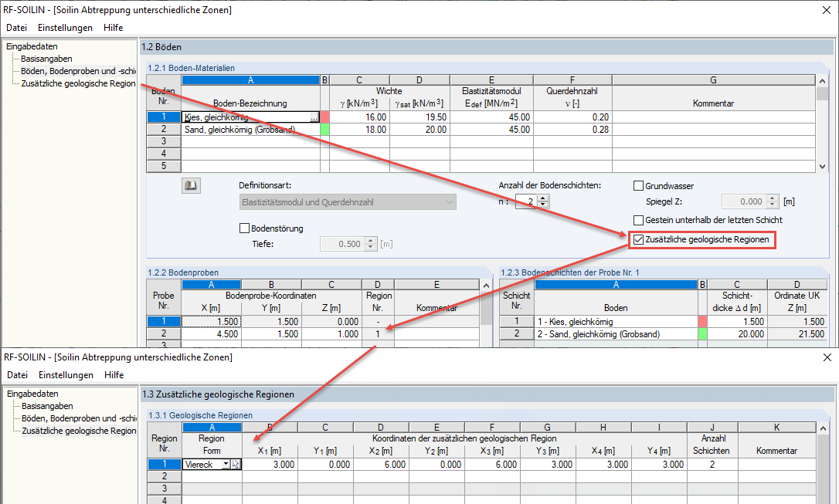839x504 pixels.
Task: Select Region row 1 header in regions table
Action: 165,465
